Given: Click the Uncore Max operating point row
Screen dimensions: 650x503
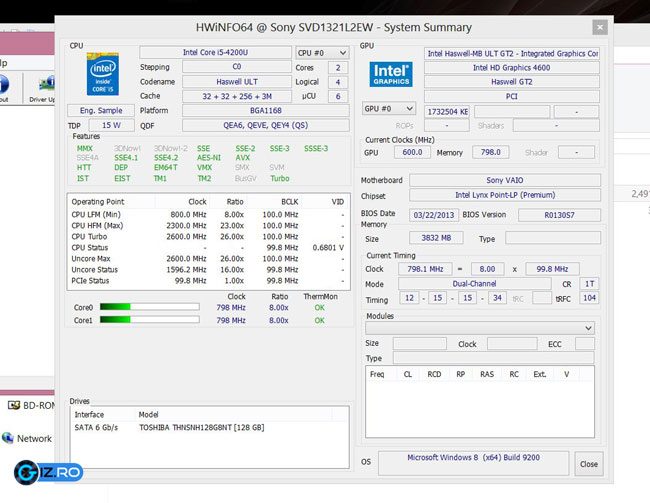Looking at the screenshot, I should click(x=208, y=258).
